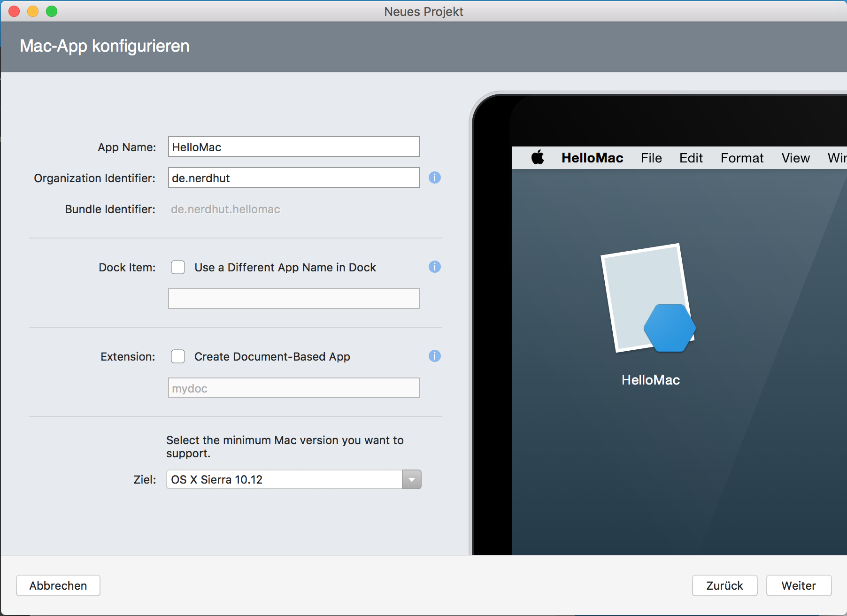Click info icon beside Create Document-Based App
The height and width of the screenshot is (616, 847).
[x=434, y=356]
